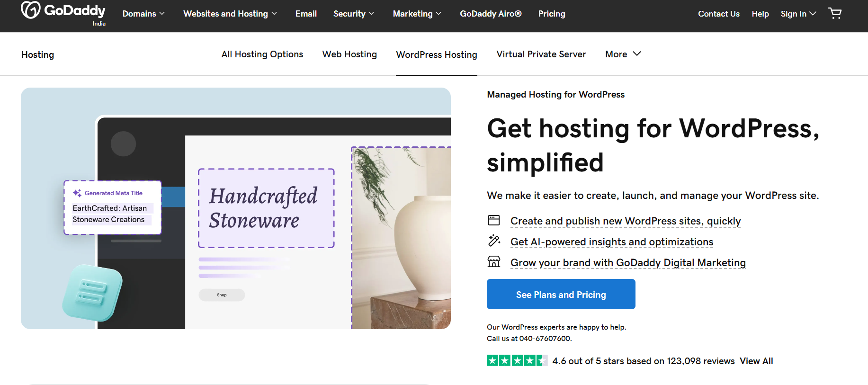
Task: Click the See Plans and Pricing button
Action: [x=561, y=294]
